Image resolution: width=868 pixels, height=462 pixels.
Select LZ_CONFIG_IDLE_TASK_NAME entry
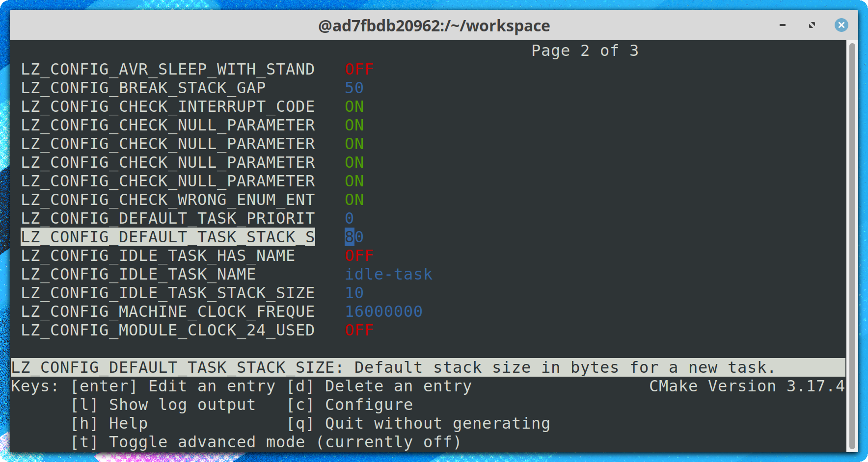pyautogui.click(x=138, y=274)
